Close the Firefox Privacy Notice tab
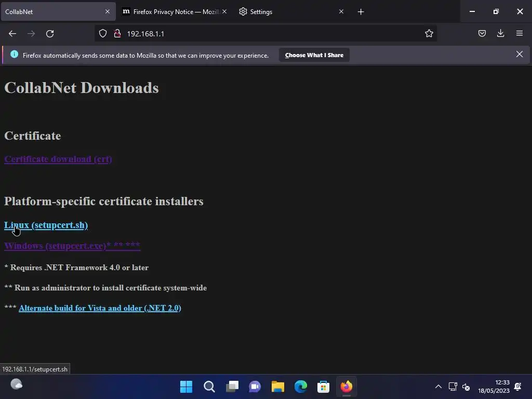This screenshot has width=532, height=399. [x=224, y=11]
